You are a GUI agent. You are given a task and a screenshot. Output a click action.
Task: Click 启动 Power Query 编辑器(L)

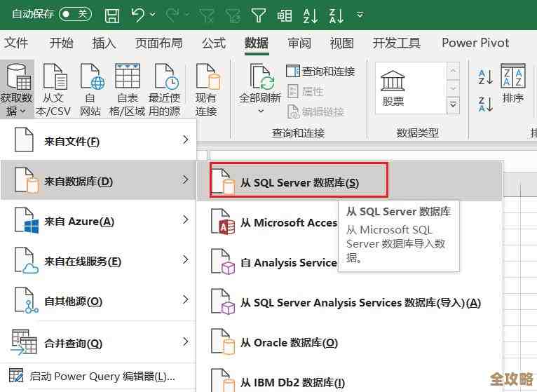tap(98, 377)
